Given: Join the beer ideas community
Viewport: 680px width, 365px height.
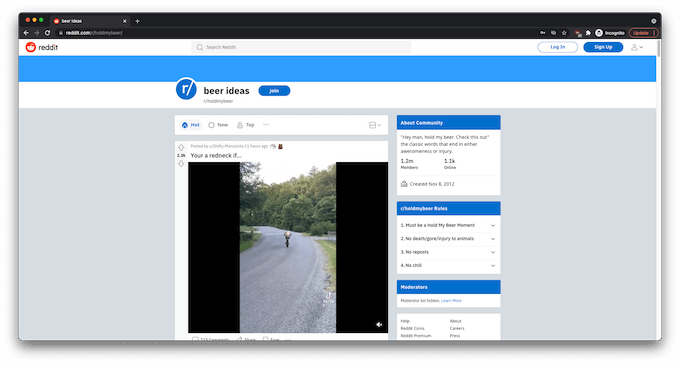Looking at the screenshot, I should [274, 91].
